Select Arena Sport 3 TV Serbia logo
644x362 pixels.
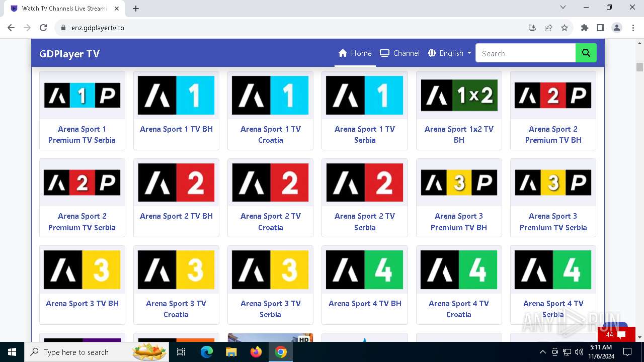270,270
